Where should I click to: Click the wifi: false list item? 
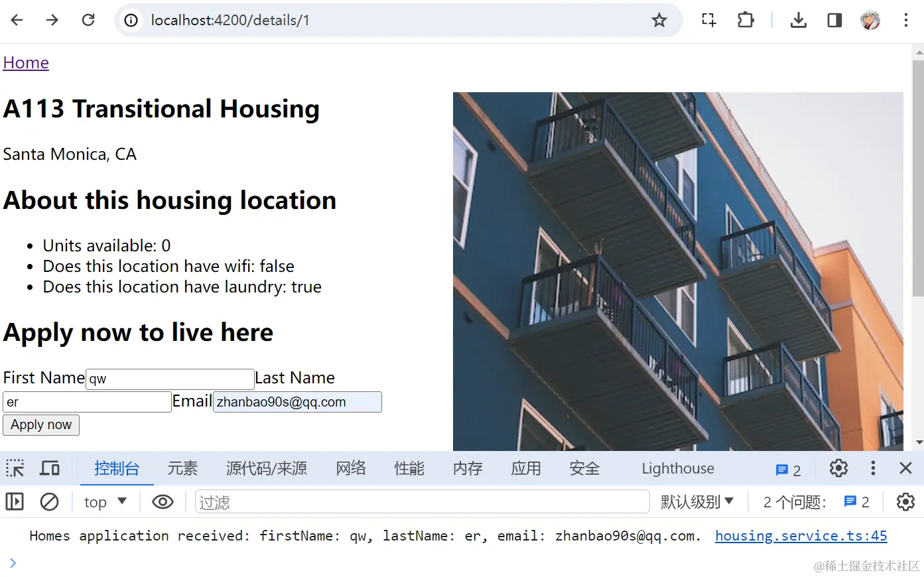pyautogui.click(x=168, y=267)
